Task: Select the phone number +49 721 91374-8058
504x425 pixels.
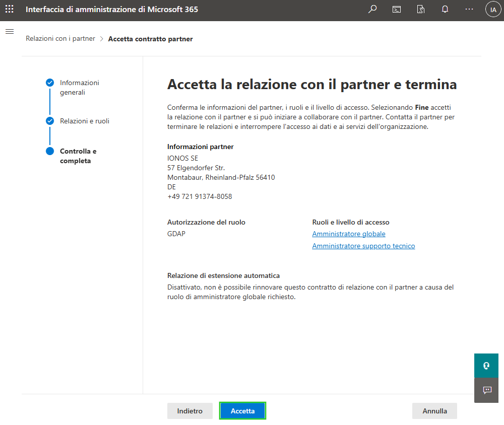Action: 200,196
